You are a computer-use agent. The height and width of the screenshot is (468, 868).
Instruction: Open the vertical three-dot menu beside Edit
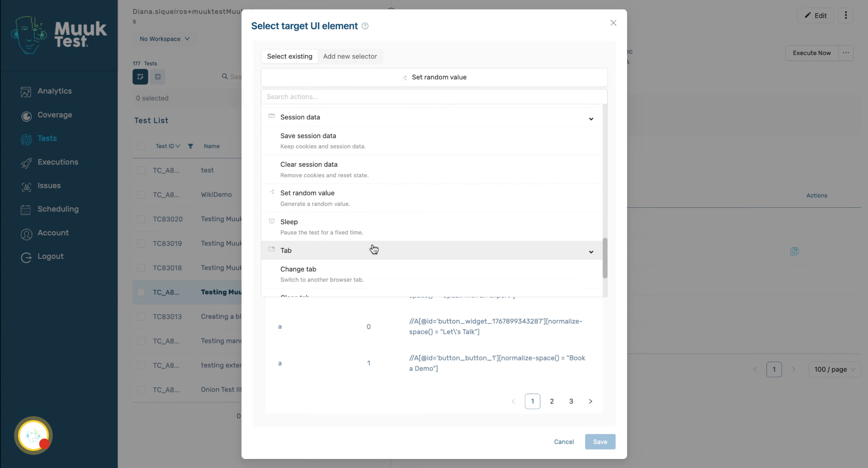pos(845,15)
